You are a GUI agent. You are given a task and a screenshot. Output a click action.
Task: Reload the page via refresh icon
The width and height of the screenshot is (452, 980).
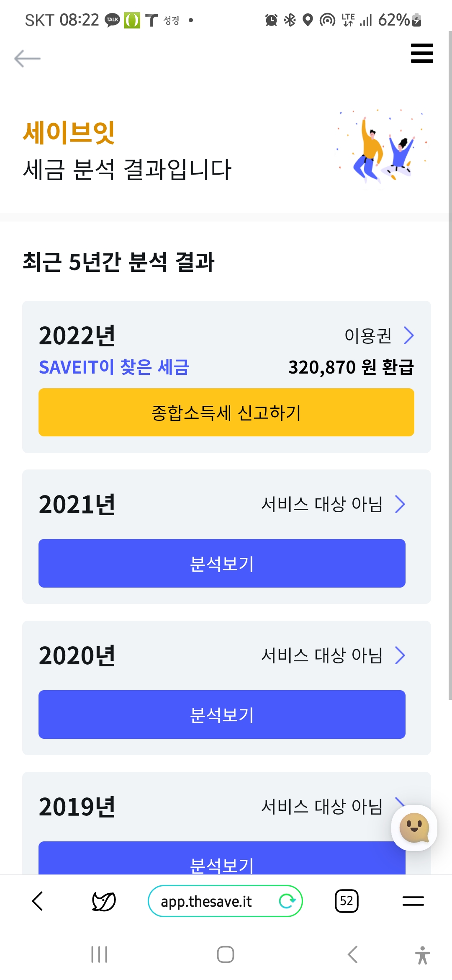tap(287, 901)
